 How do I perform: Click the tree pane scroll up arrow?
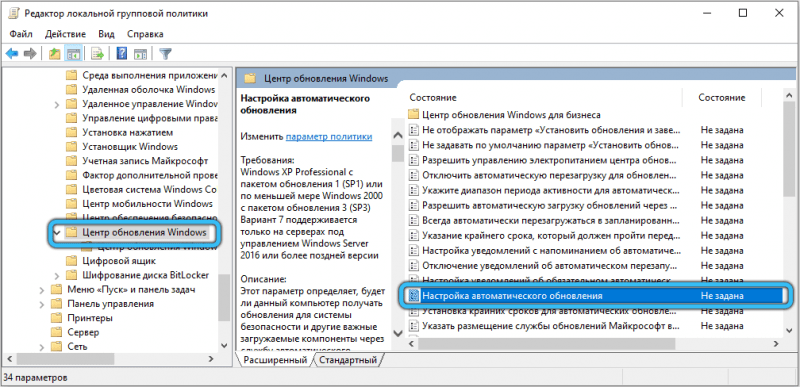pos(223,75)
